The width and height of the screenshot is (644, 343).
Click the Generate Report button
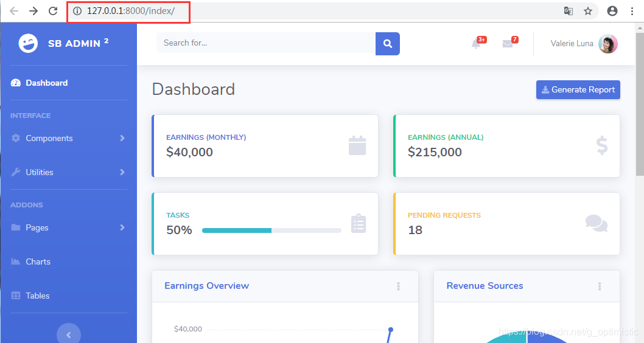coord(578,89)
